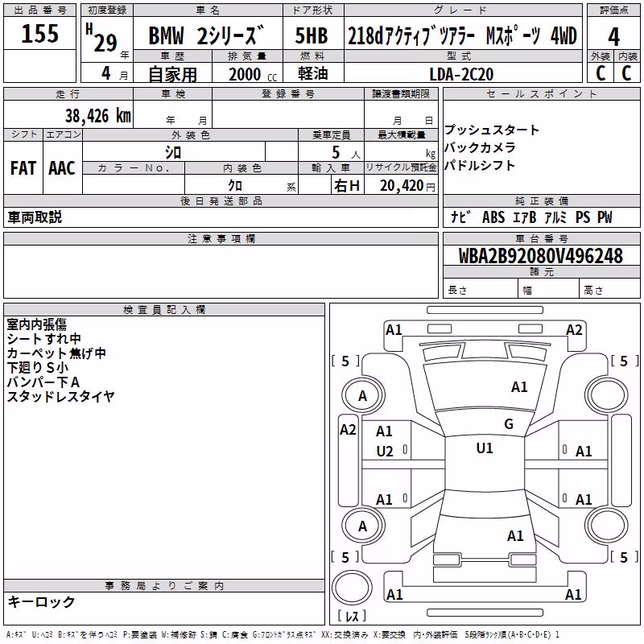Viewport: 644px width, 644px height.
Task: Click the 幅 dimension cell
Action: 548,290
